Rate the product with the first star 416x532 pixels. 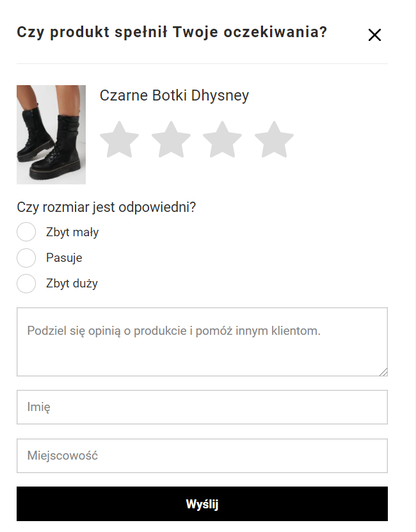120,140
